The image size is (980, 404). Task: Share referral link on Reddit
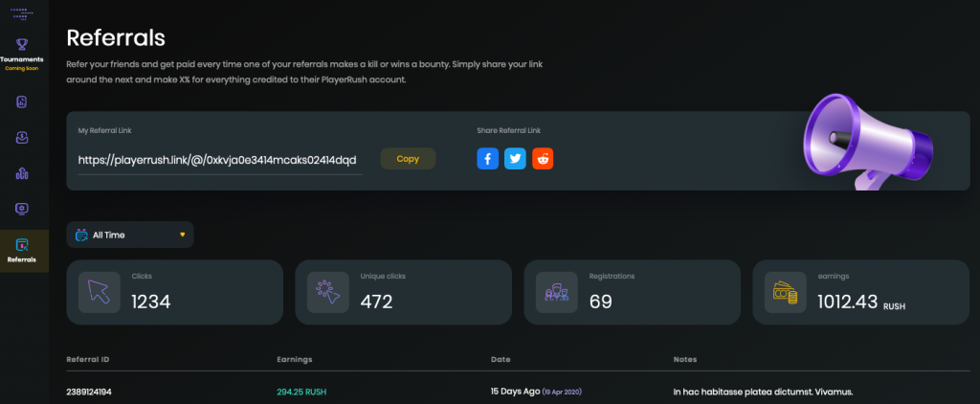543,159
